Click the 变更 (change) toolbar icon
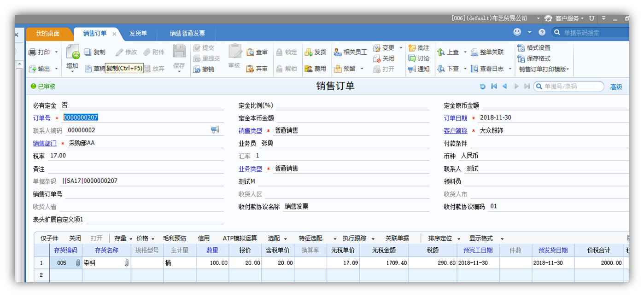 tap(377, 48)
